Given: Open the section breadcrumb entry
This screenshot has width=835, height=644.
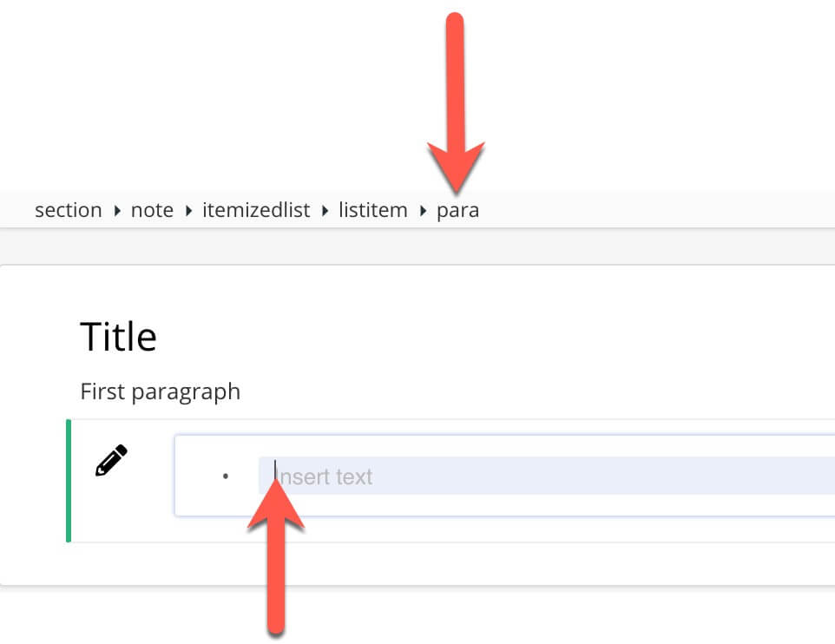Looking at the screenshot, I should (x=68, y=209).
